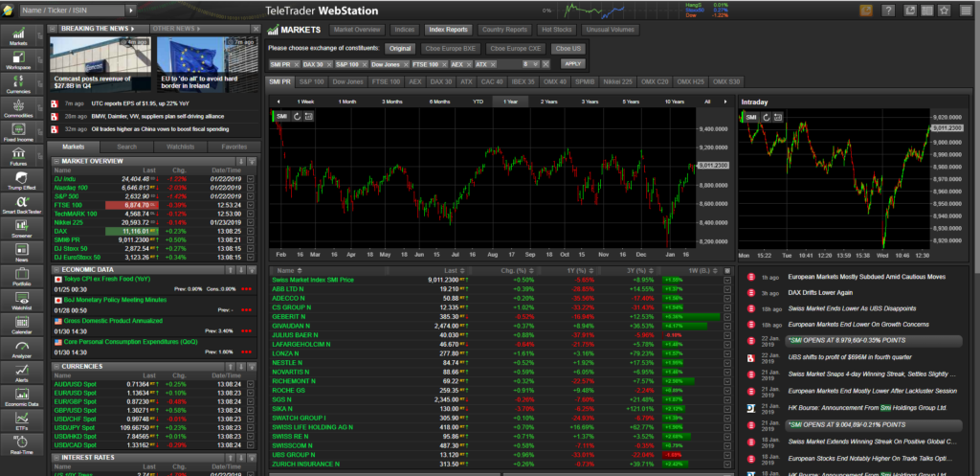Switch to the Hot Stocks tab
980x476 pixels.
(556, 30)
